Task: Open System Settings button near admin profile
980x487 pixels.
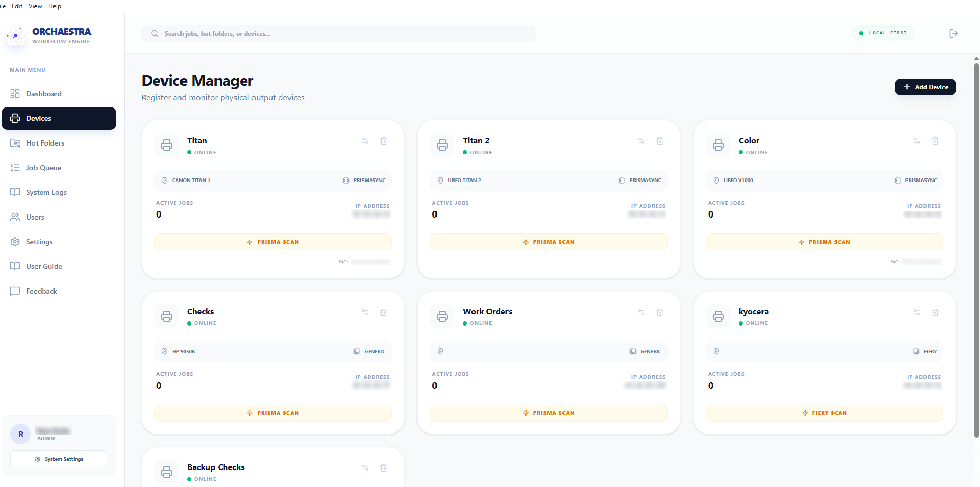Action: coord(59,459)
